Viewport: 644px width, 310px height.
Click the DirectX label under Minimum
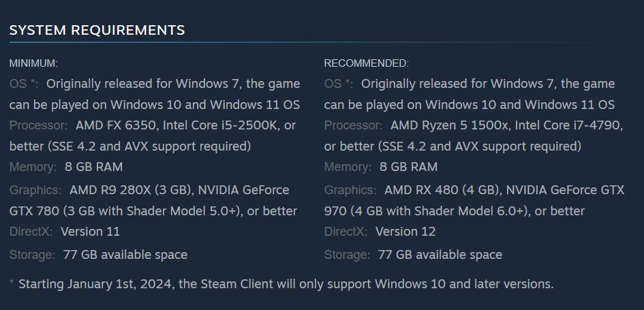pos(31,232)
